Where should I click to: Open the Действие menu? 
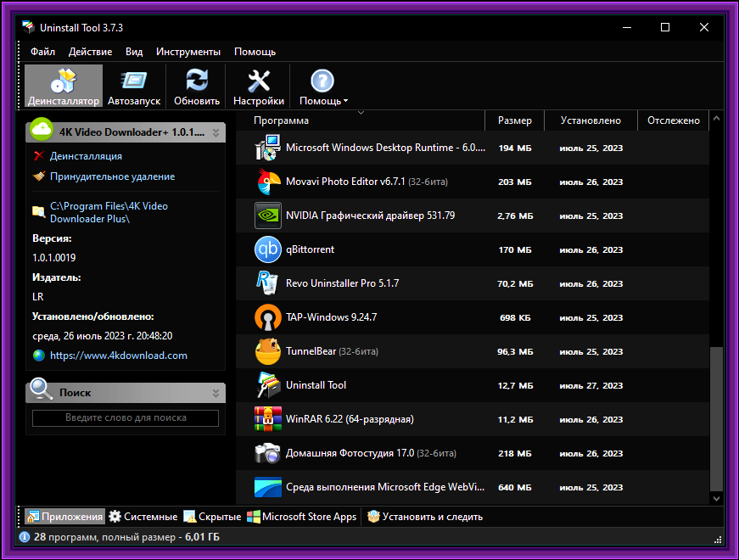pyautogui.click(x=90, y=52)
